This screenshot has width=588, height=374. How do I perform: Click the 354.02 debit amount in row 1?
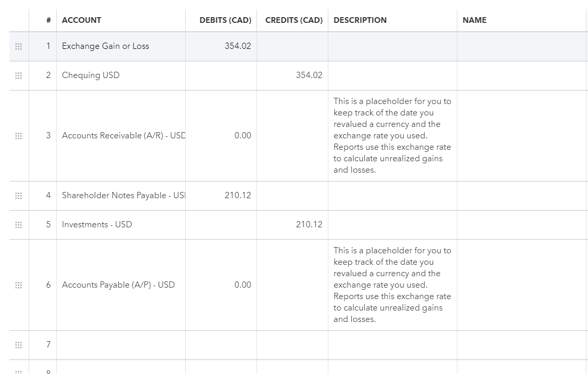point(237,46)
